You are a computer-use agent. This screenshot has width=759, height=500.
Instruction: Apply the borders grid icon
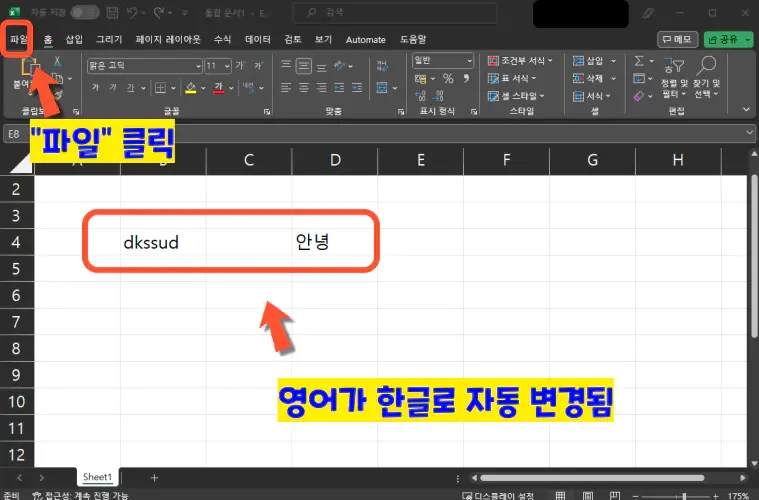160,88
